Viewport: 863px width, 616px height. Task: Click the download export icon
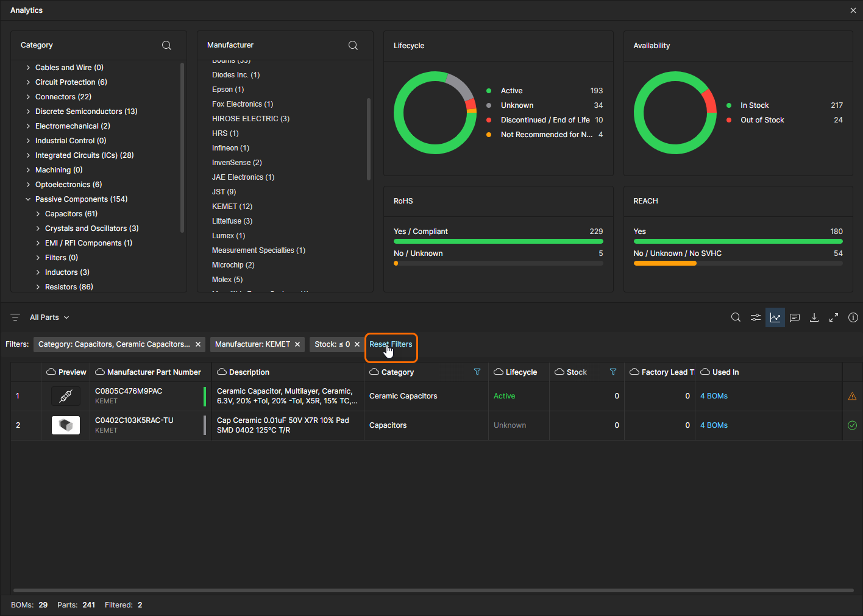pos(814,317)
